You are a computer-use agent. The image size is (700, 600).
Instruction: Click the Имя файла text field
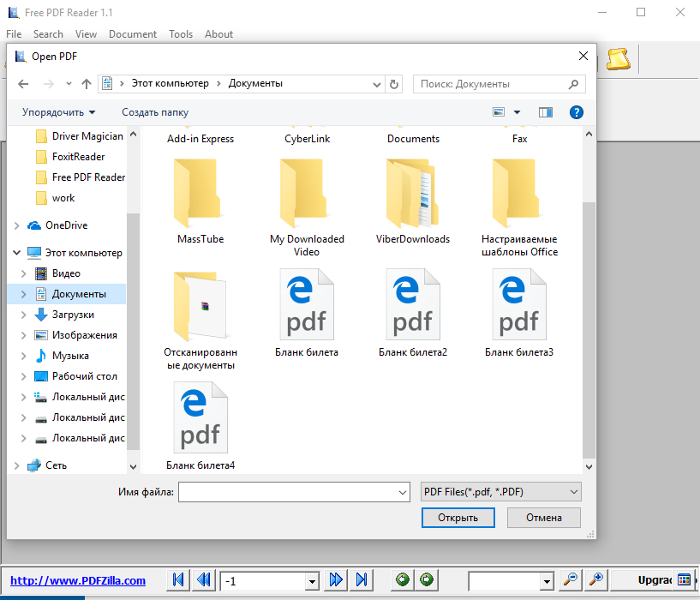[287, 492]
